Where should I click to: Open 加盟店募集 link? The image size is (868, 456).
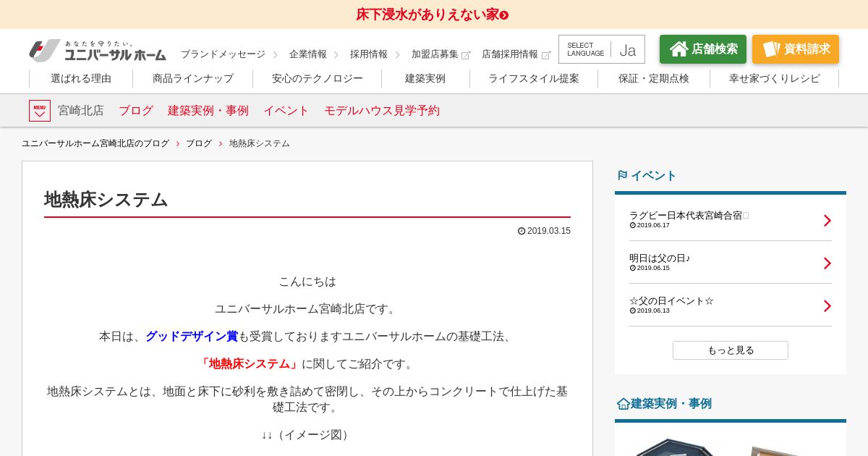tap(435, 54)
